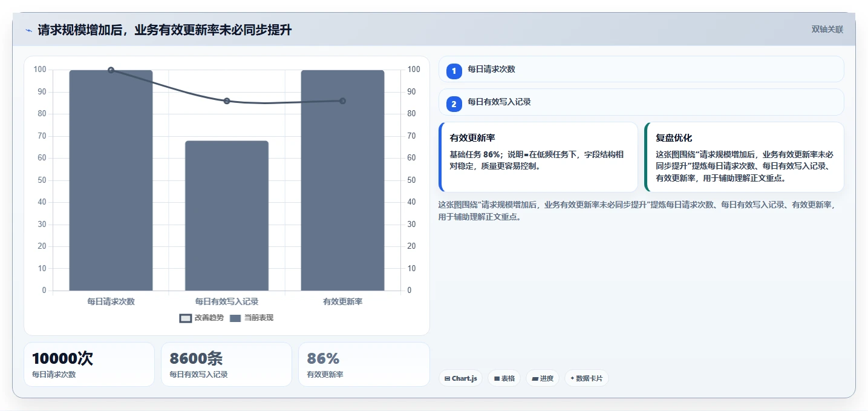Click the 86% stat card
Image resolution: width=868 pixels, height=411 pixels.
[x=364, y=364]
